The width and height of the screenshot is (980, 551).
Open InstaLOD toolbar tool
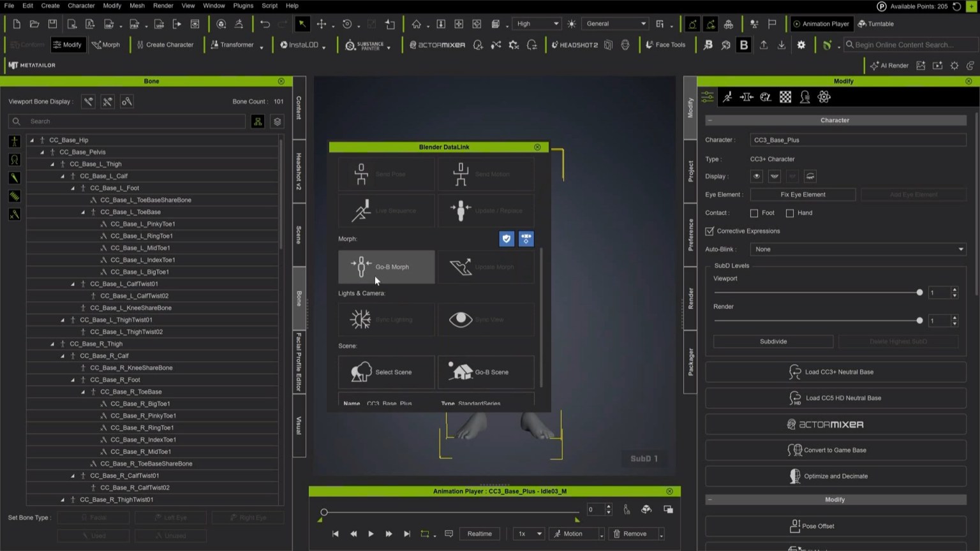coord(302,45)
